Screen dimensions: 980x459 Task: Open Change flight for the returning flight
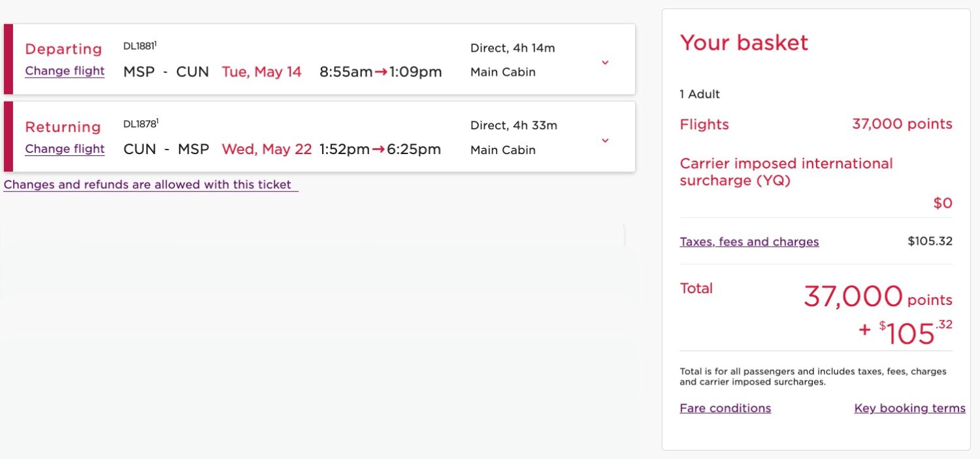click(x=64, y=149)
